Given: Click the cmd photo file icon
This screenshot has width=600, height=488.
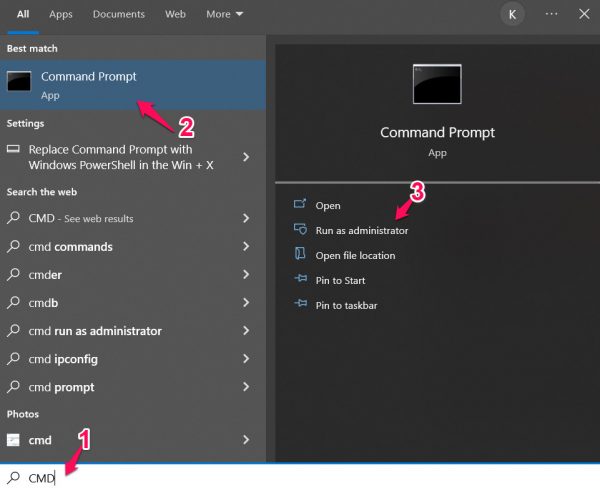Looking at the screenshot, I should pos(14,439).
